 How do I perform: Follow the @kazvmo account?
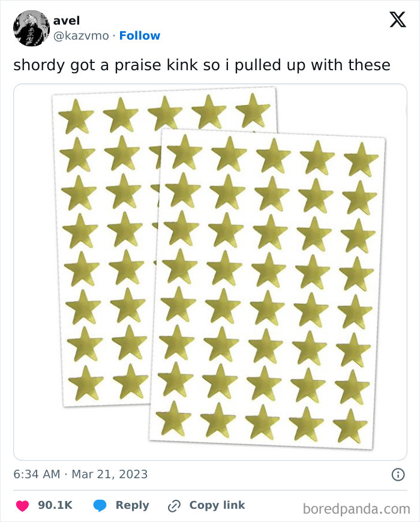click(x=140, y=35)
